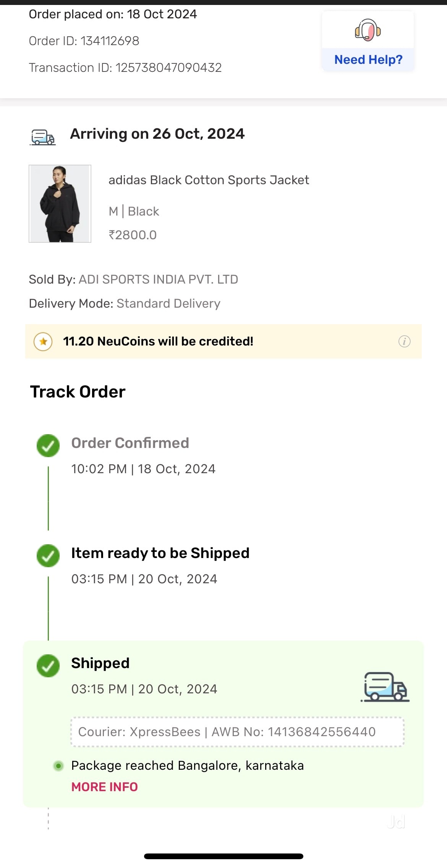The image size is (447, 868).
Task: Open the adidas jacket product thumbnail
Action: [60, 204]
